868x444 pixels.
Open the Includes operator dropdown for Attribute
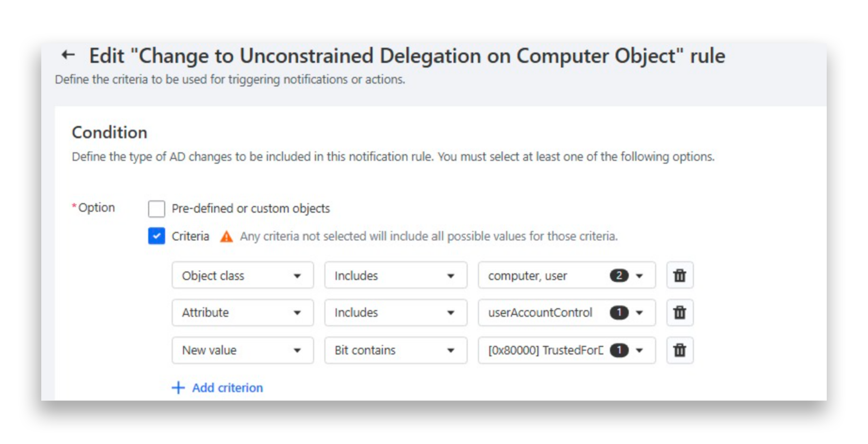pos(396,312)
